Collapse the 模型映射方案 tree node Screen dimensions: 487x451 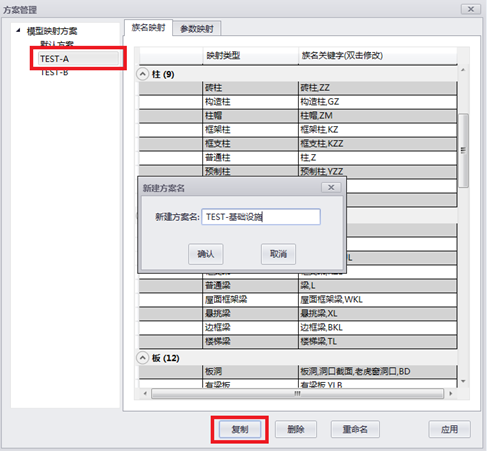tap(18, 31)
